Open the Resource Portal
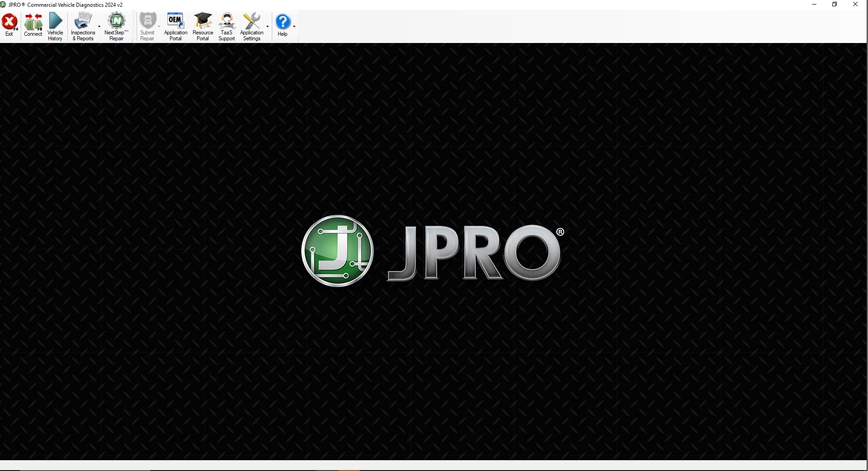Viewport: 868px width, 471px height. (x=203, y=25)
